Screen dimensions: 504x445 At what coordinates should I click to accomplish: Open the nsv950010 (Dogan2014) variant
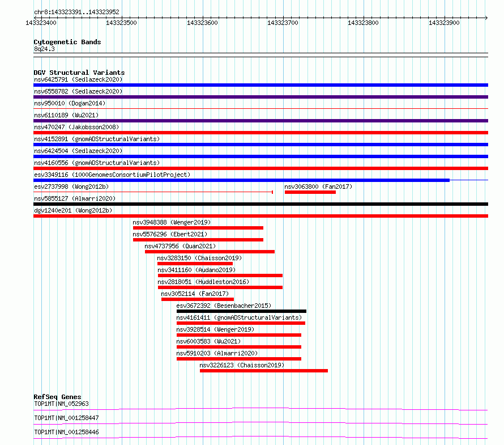[70, 103]
